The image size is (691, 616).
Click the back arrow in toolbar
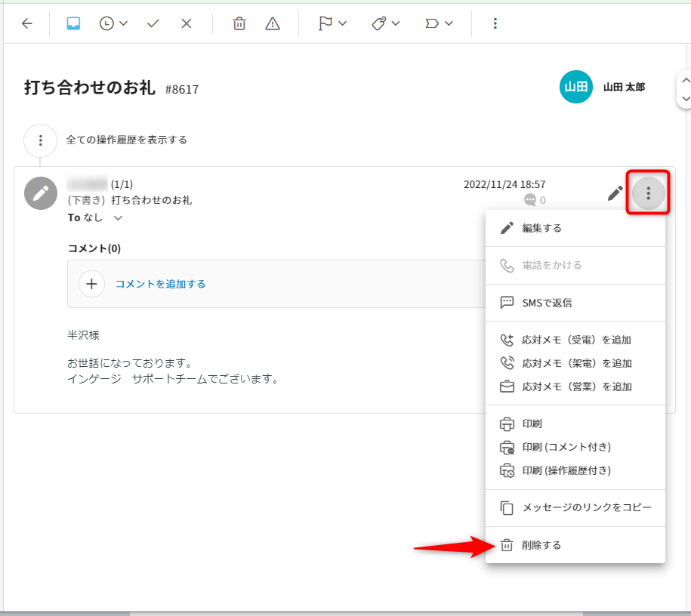tap(27, 23)
